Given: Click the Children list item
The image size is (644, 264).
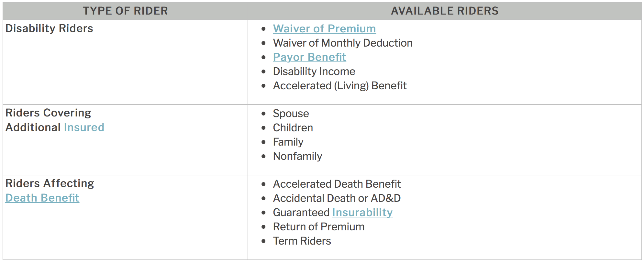Looking at the screenshot, I should [x=293, y=127].
